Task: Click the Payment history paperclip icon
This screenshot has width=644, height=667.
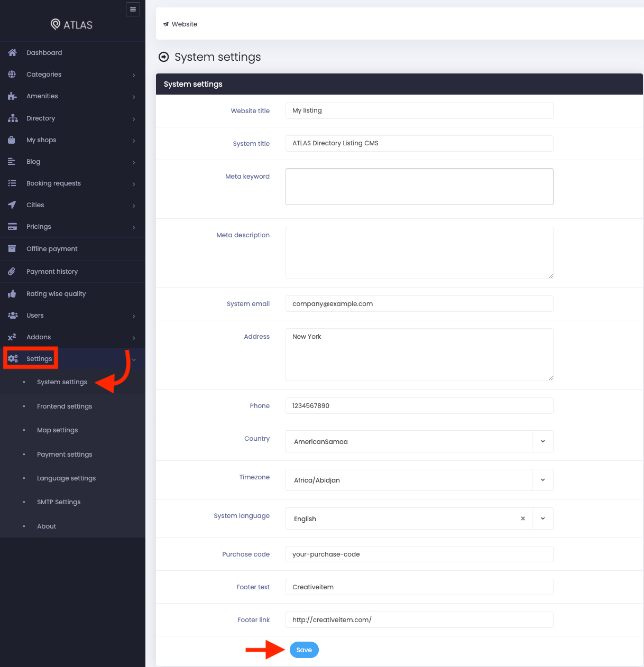Action: click(12, 272)
